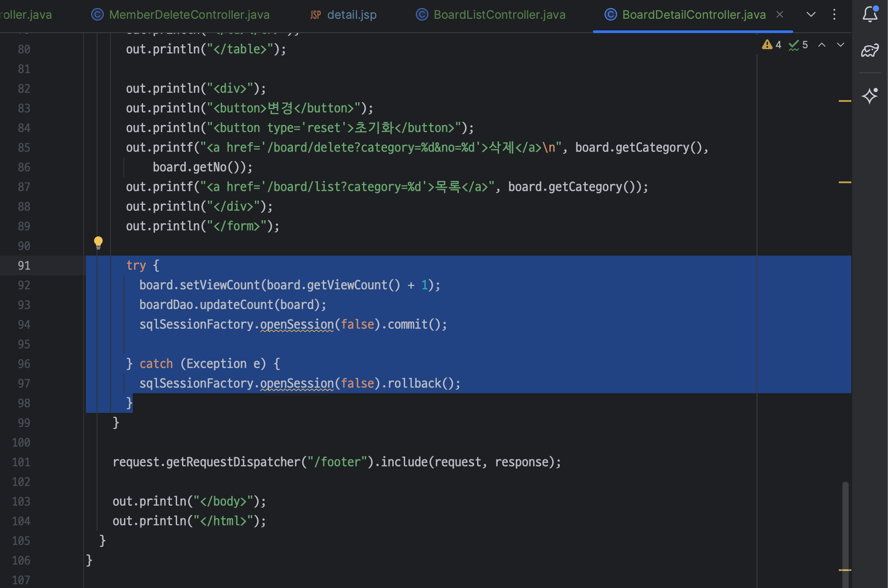Go to previous highlighted error arrow
Screen dimensions: 888x588
(x=822, y=45)
